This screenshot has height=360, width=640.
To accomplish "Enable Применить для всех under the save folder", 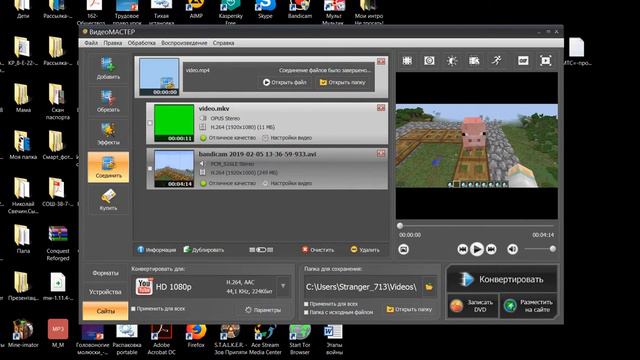I will [x=306, y=304].
